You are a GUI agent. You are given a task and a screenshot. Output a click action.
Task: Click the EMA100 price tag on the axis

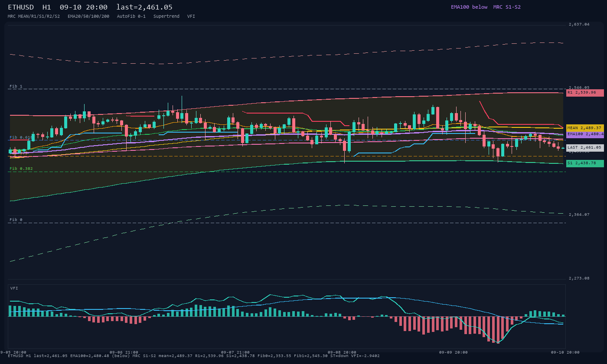click(585, 134)
